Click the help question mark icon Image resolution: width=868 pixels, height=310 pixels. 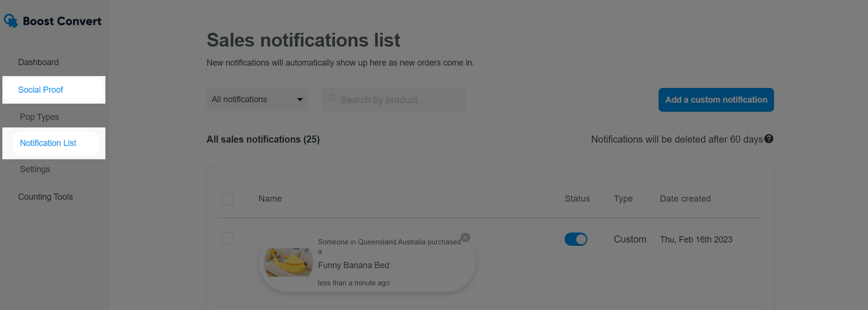pyautogui.click(x=769, y=139)
